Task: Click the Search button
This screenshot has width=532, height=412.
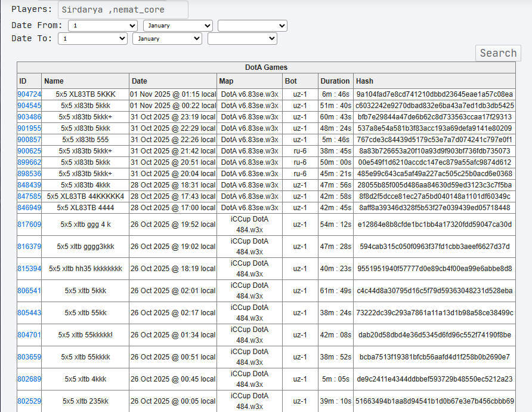Action: [498, 53]
